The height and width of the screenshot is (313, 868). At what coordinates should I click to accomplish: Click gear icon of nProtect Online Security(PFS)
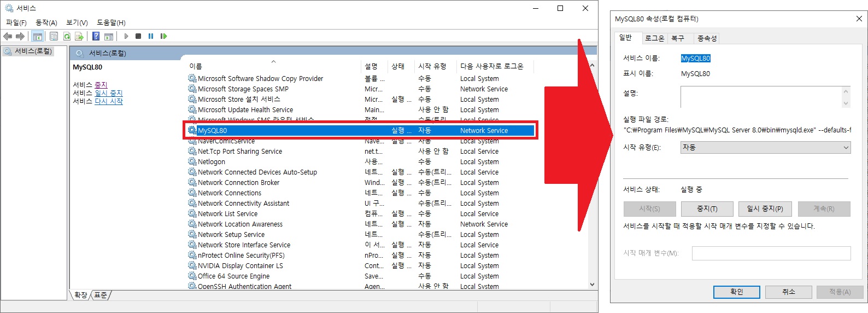[x=192, y=255]
